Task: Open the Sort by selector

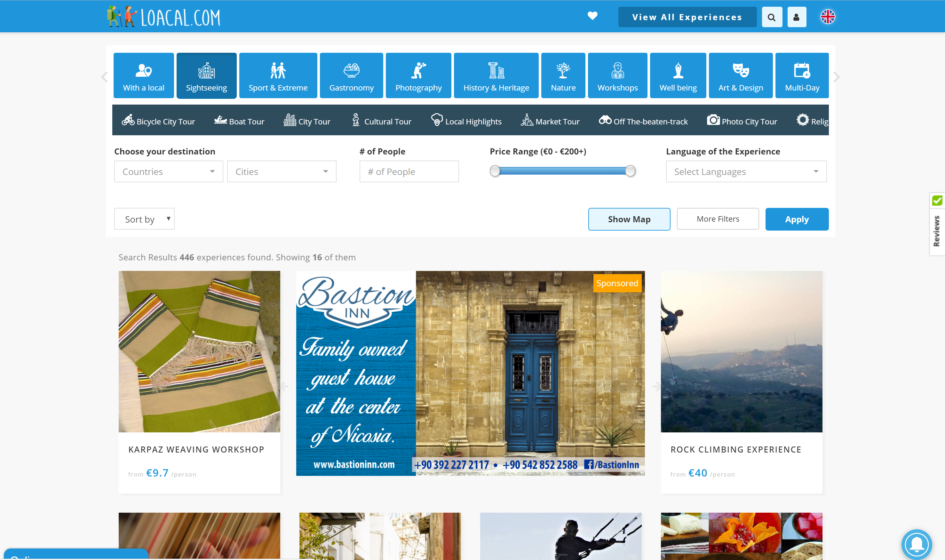Action: pyautogui.click(x=144, y=219)
